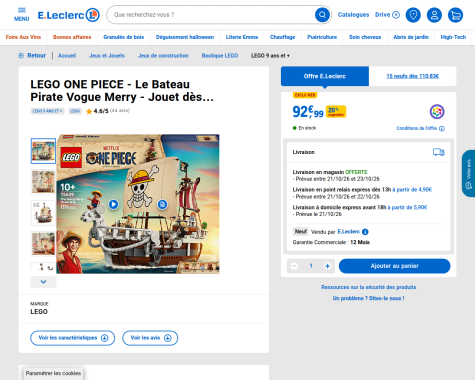
Task: Open the store locator pin icon
Action: (x=413, y=15)
